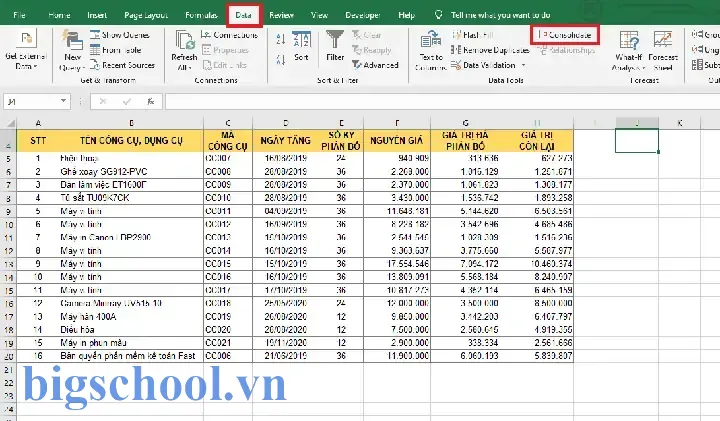Screen dimensions: 720x421
Task: Open the Formulas tab
Action: (201, 15)
